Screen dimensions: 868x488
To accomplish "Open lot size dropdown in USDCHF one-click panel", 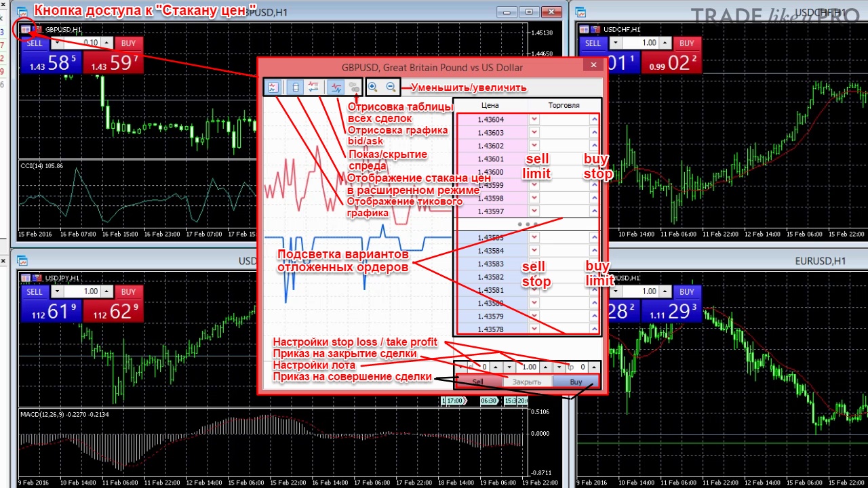I will click(616, 43).
